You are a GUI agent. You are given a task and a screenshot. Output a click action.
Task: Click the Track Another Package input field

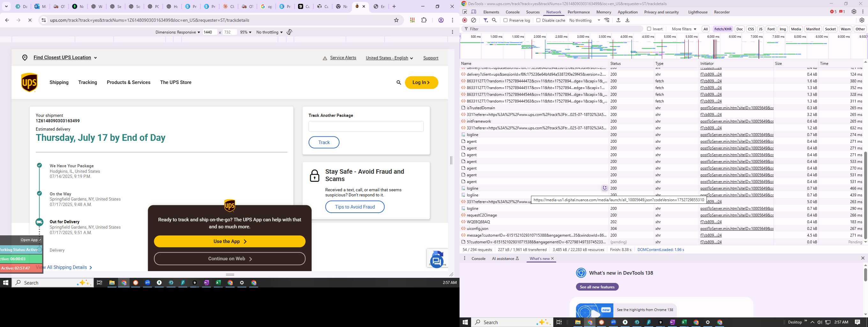pos(366,126)
